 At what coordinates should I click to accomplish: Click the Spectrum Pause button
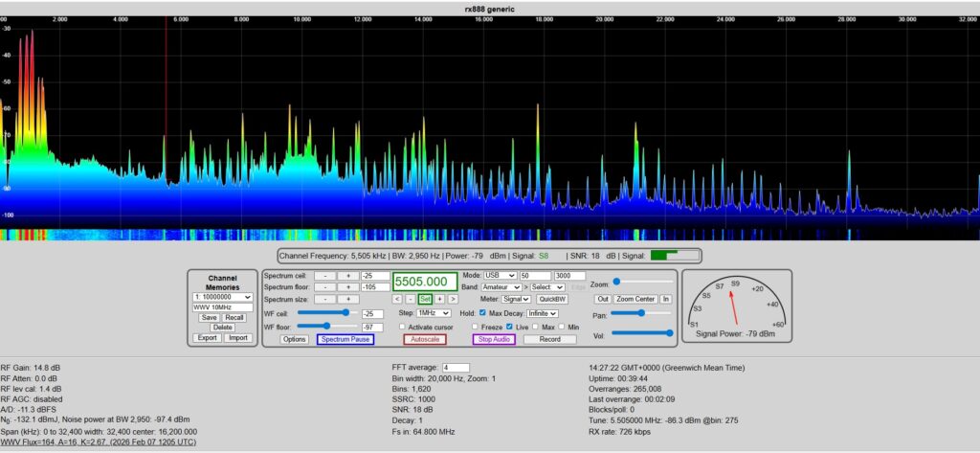coord(345,339)
